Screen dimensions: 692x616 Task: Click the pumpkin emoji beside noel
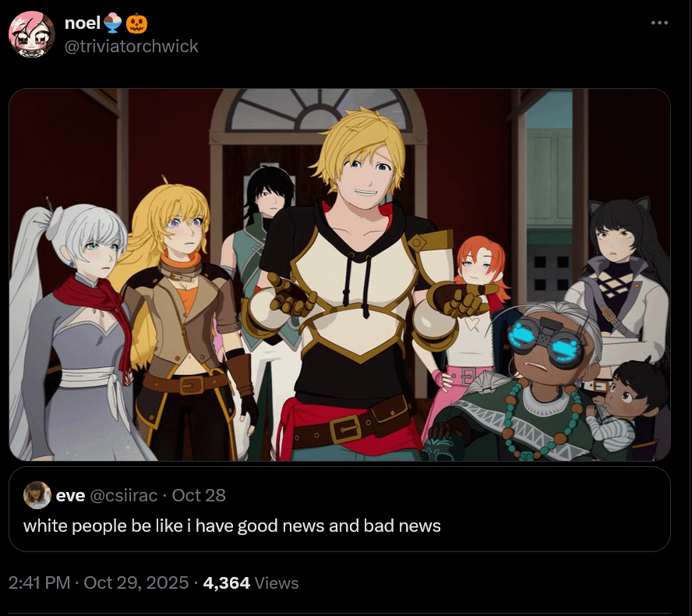[x=136, y=23]
